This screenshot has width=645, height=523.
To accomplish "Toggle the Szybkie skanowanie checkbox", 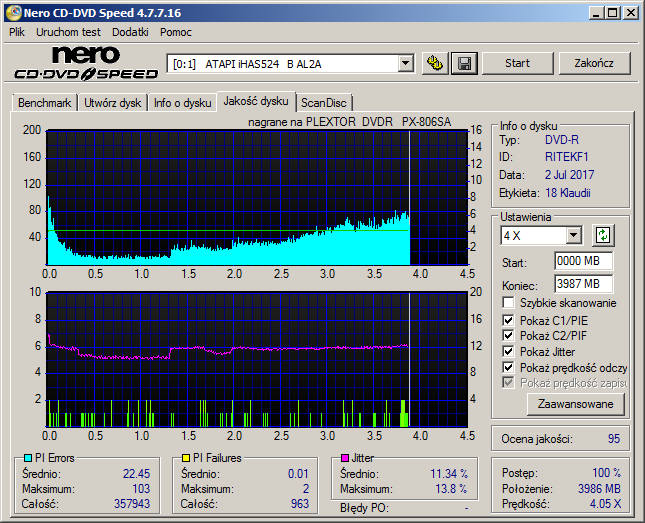I will pyautogui.click(x=508, y=303).
